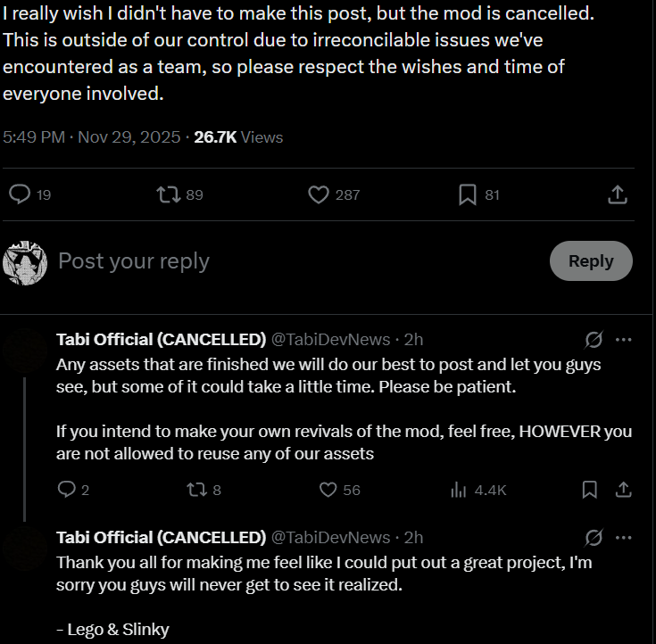Like the first reply with 56 likes
This screenshot has height=644, width=656.
(x=328, y=490)
